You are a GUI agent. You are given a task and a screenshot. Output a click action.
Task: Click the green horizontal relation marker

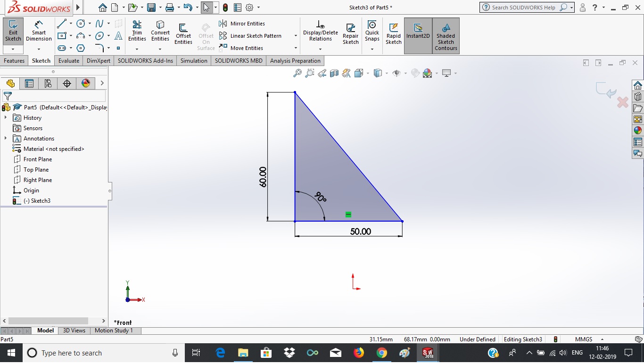[x=348, y=215]
